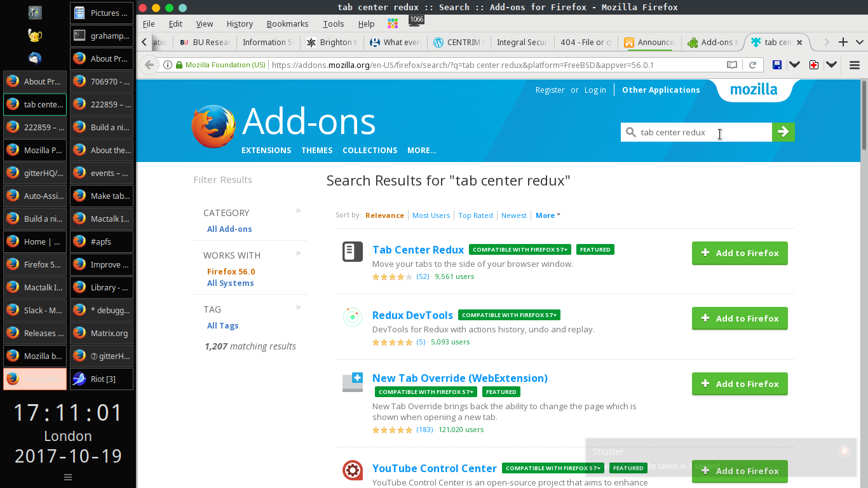The image size is (868, 488).
Task: Click the page vertical scrollbar
Action: click(x=864, y=114)
